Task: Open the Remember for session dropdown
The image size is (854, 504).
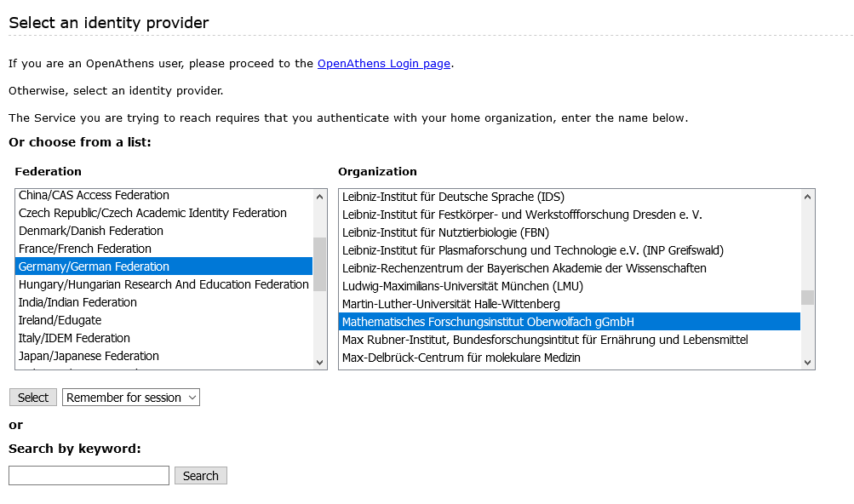Action: click(x=131, y=398)
